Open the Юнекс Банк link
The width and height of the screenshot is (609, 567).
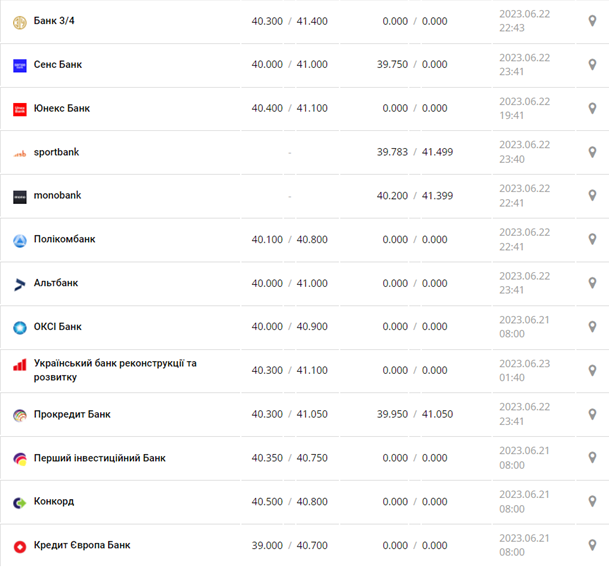click(62, 108)
